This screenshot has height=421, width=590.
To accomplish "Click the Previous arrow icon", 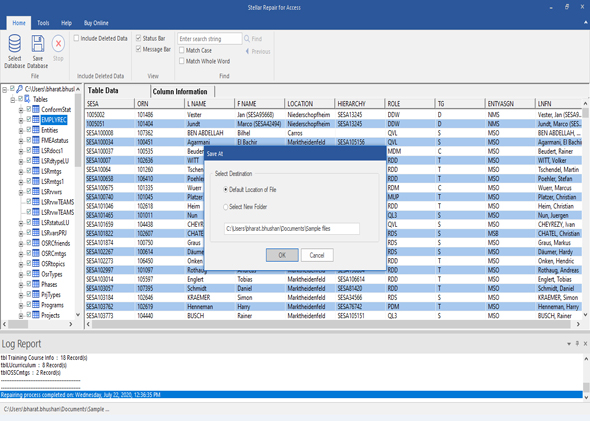I will point(247,51).
